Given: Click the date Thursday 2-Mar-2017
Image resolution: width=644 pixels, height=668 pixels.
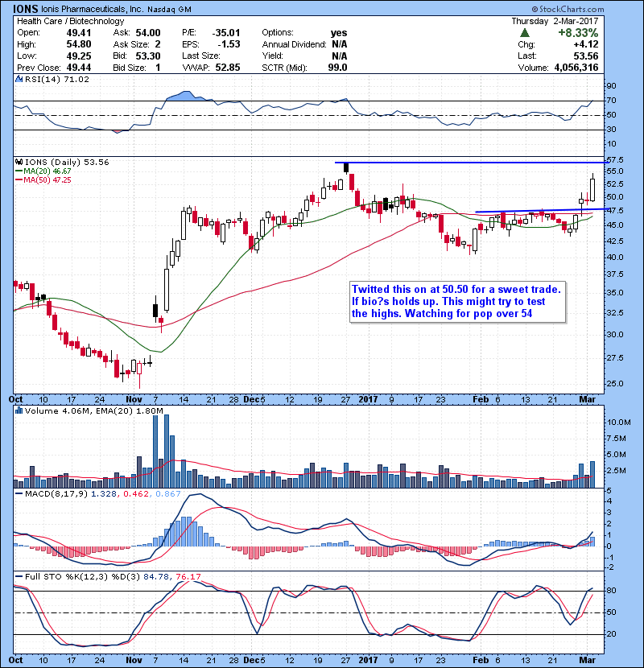Looking at the screenshot, I should pos(555,21).
